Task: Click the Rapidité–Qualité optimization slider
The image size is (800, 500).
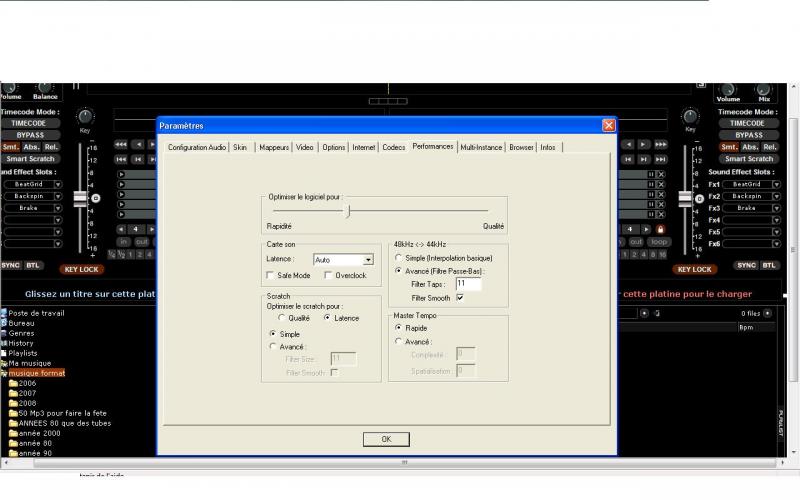Action: point(348,211)
